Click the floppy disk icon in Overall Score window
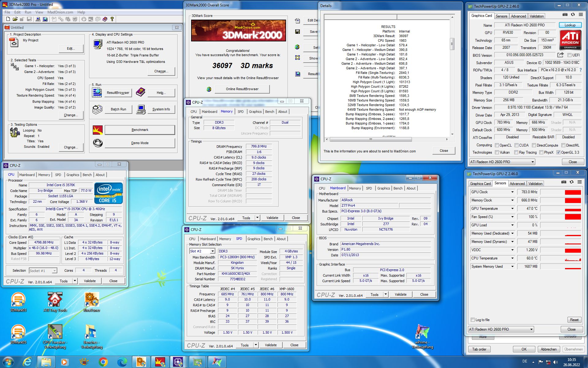This screenshot has width=588, height=368. pos(297,32)
